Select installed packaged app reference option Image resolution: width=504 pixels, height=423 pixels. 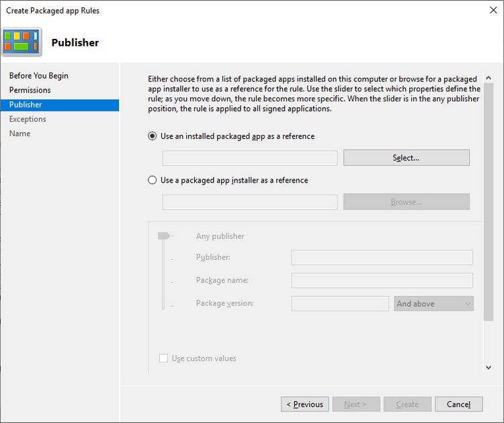(x=153, y=136)
